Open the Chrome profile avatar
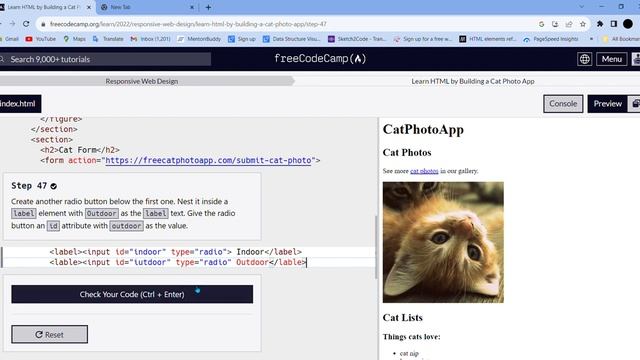 coord(628,24)
